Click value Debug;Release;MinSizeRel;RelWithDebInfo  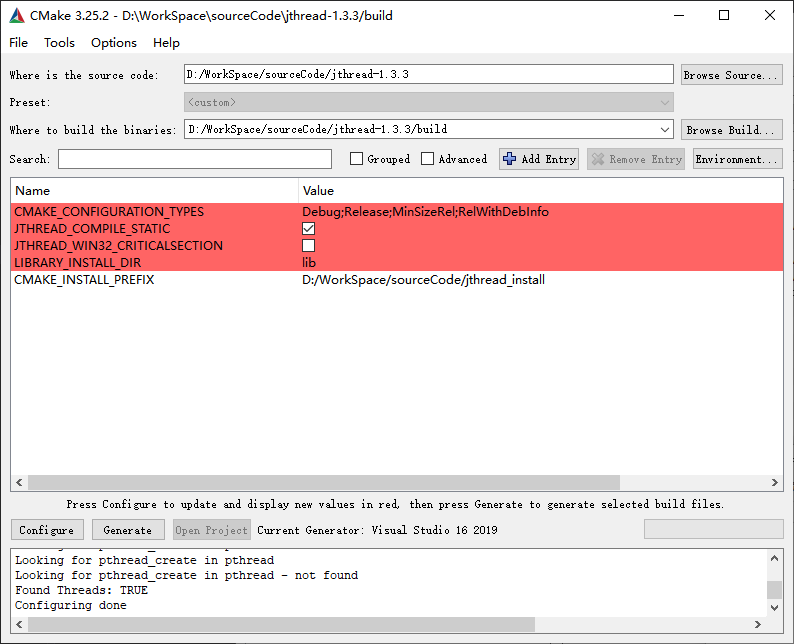point(425,212)
